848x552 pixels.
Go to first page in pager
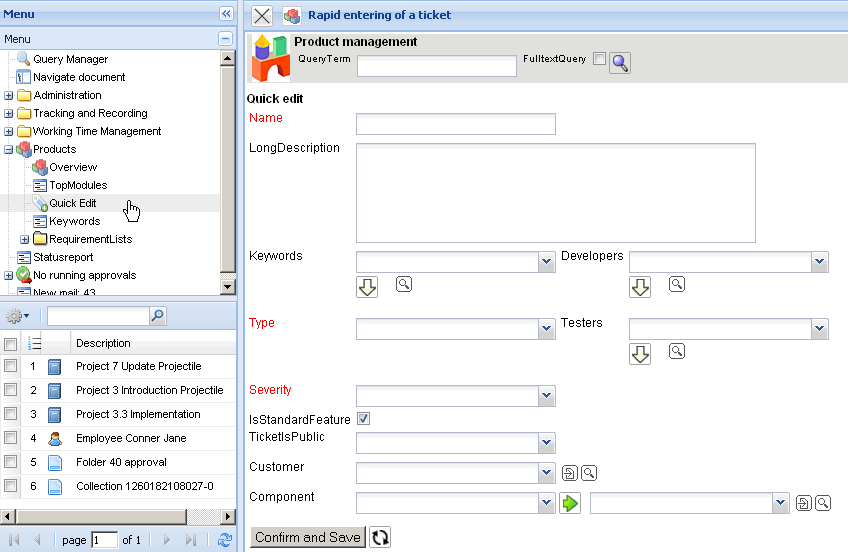(15, 540)
